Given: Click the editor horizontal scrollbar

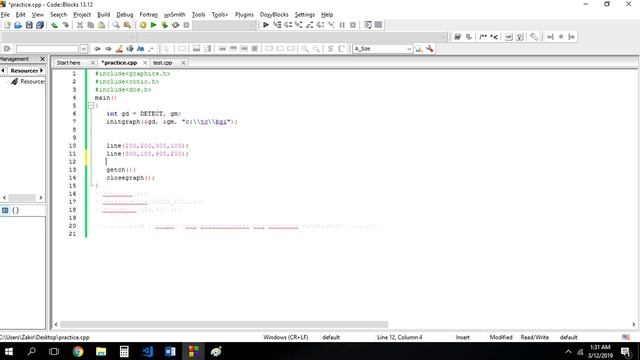Looking at the screenshot, I should (224, 324).
